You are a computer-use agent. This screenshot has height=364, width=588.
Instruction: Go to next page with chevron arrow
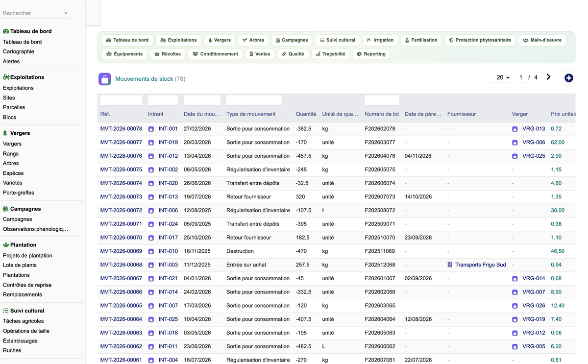[x=548, y=77]
